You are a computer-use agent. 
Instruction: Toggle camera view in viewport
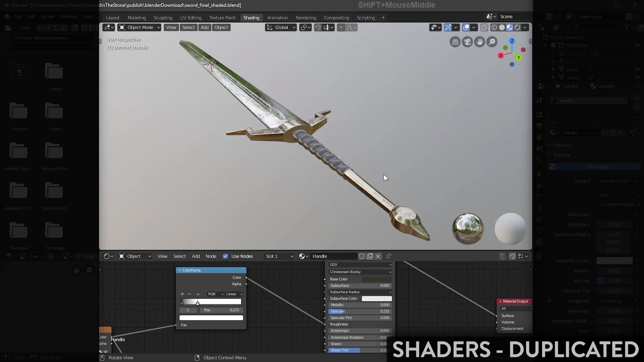(467, 42)
